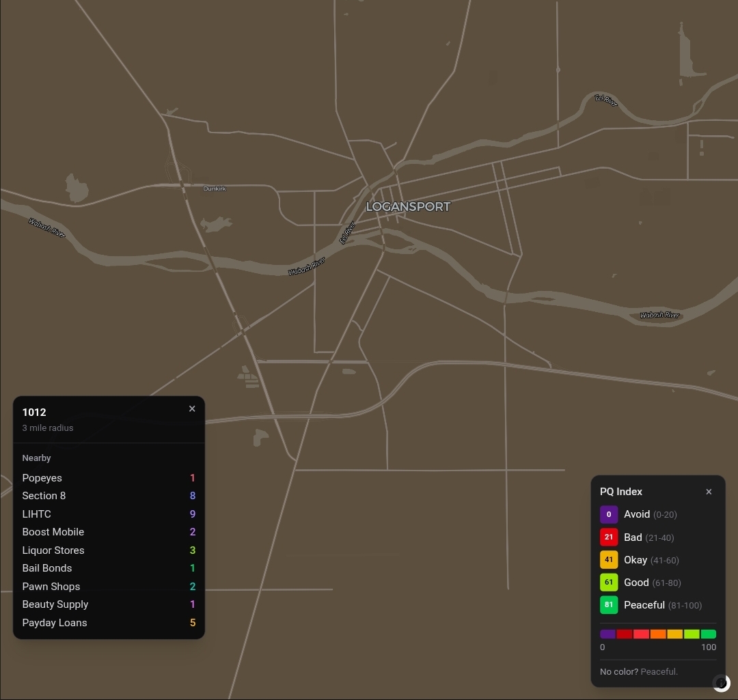Open Pawn Shops from nearby list

pos(109,587)
